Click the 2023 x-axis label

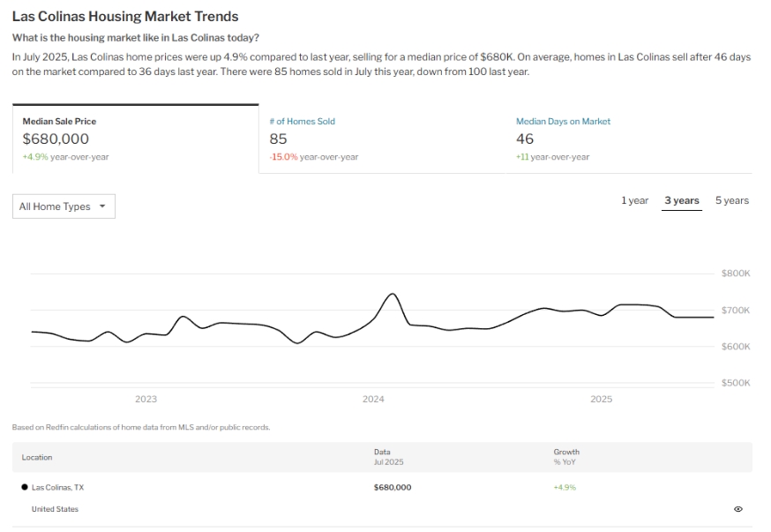click(146, 399)
